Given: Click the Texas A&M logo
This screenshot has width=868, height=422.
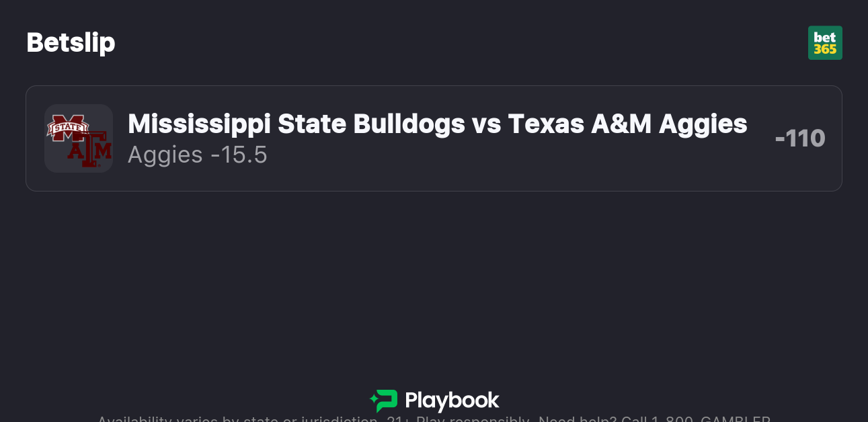Looking at the screenshot, I should click(91, 151).
